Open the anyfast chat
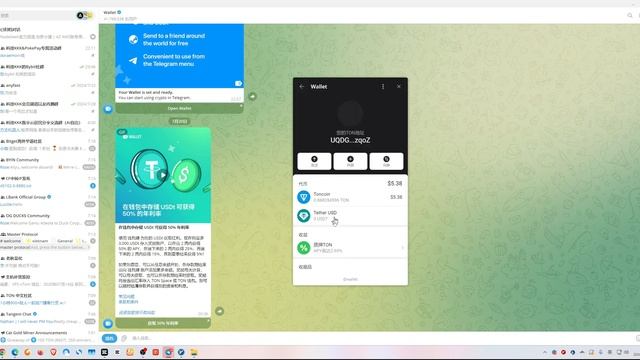The image size is (640, 360). click(49, 89)
